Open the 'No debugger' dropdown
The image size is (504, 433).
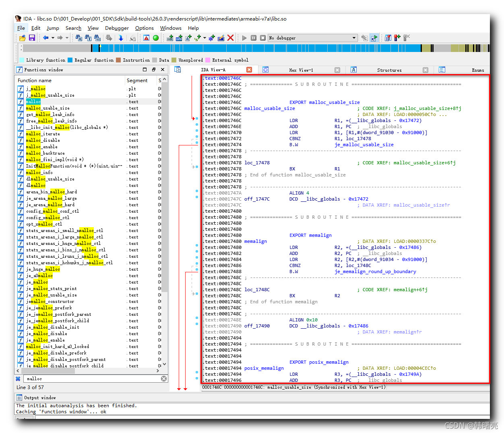click(x=354, y=38)
